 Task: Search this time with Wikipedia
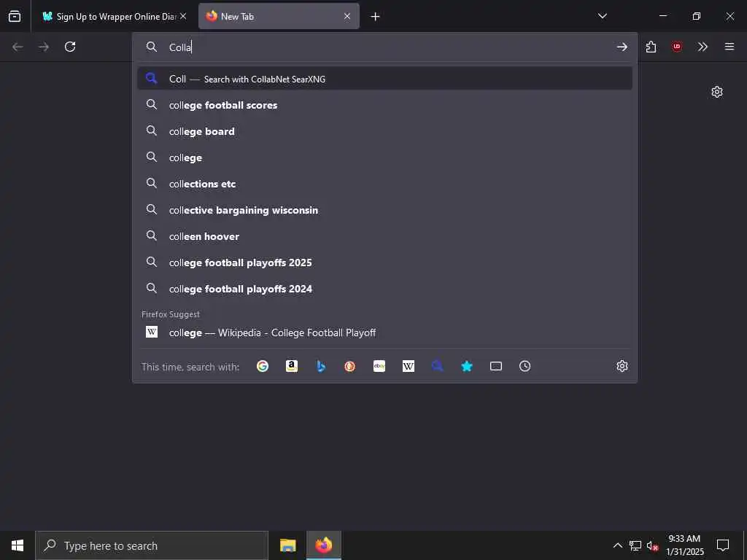coord(409,366)
